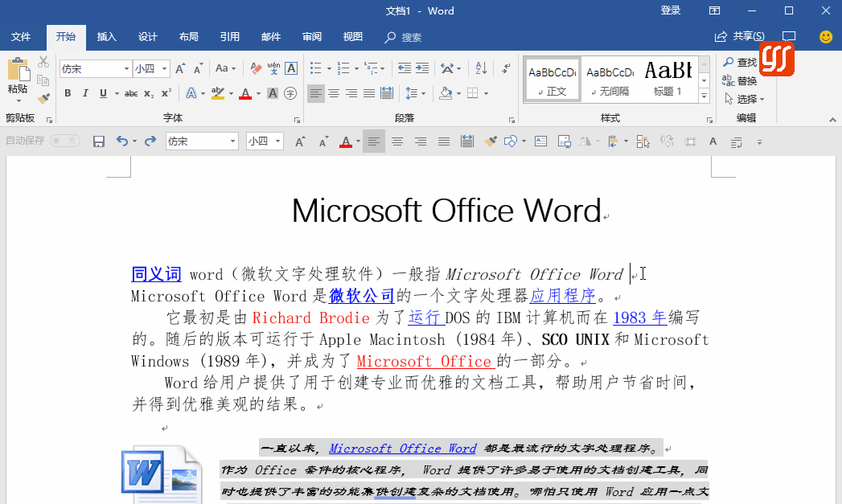This screenshot has height=504, width=842.
Task: Apply red font color in the quick toolbar
Action: tap(346, 141)
